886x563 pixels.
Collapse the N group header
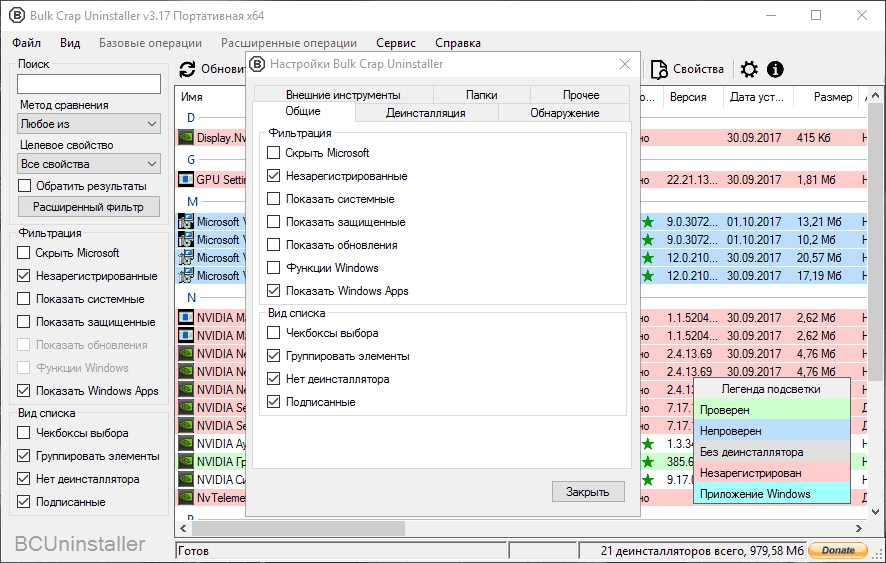(x=192, y=298)
